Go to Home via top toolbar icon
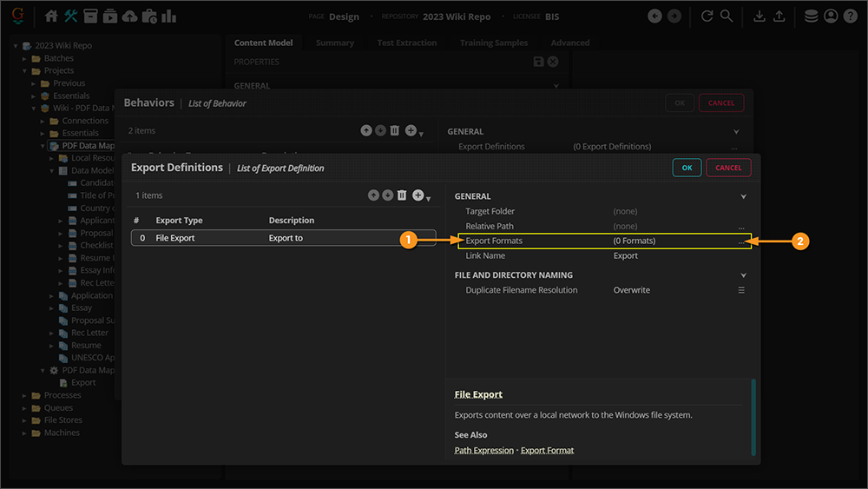 (x=51, y=17)
